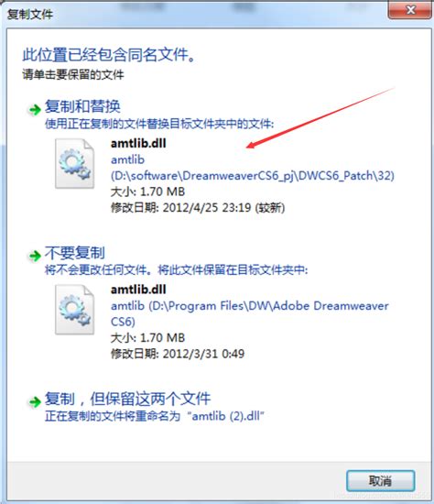
Task: Click the 复制文件 title bar text
Action: click(x=30, y=15)
